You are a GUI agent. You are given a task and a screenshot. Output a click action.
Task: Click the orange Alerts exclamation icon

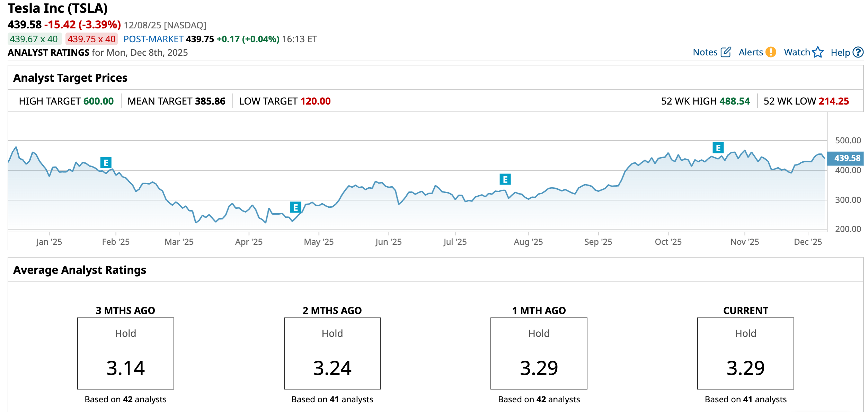(x=771, y=52)
